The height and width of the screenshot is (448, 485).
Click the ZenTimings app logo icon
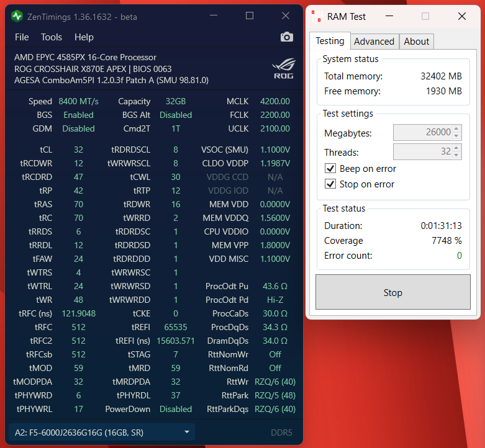click(17, 16)
